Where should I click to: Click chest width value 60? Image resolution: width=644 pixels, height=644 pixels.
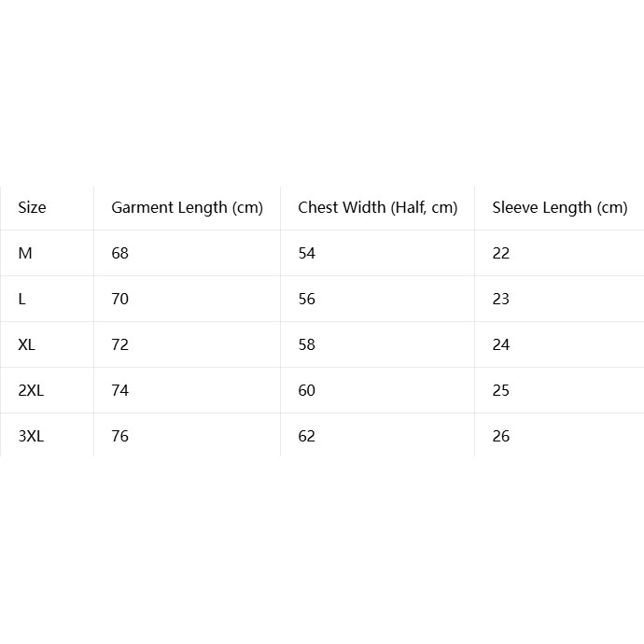point(307,390)
